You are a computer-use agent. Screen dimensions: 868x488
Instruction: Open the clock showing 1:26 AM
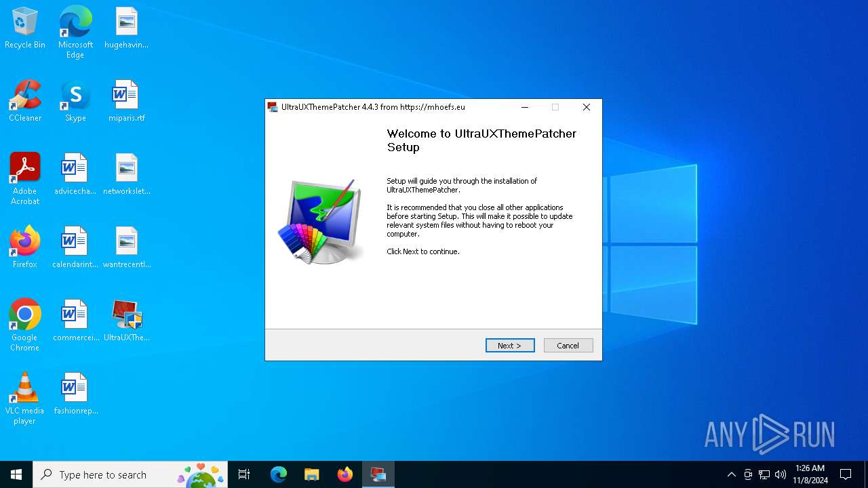pyautogui.click(x=810, y=474)
